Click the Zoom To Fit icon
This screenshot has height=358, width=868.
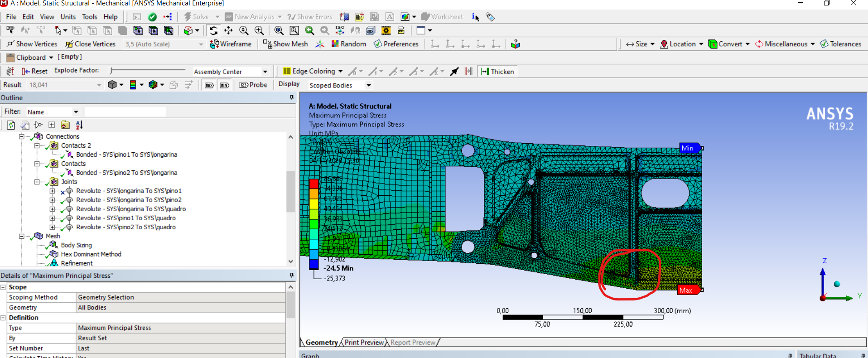coord(279,30)
